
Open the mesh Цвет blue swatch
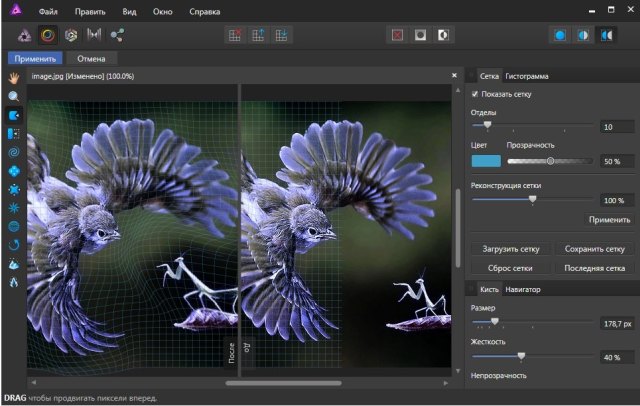pyautogui.click(x=486, y=160)
